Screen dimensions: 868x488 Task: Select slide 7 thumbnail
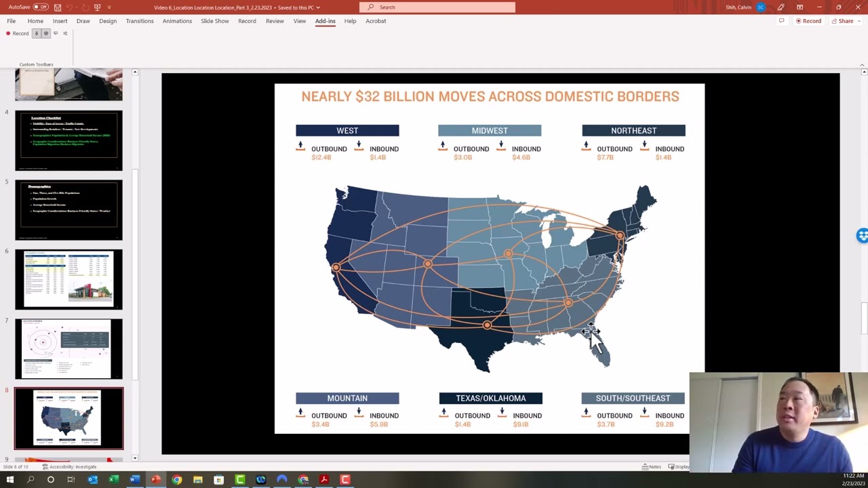(69, 349)
